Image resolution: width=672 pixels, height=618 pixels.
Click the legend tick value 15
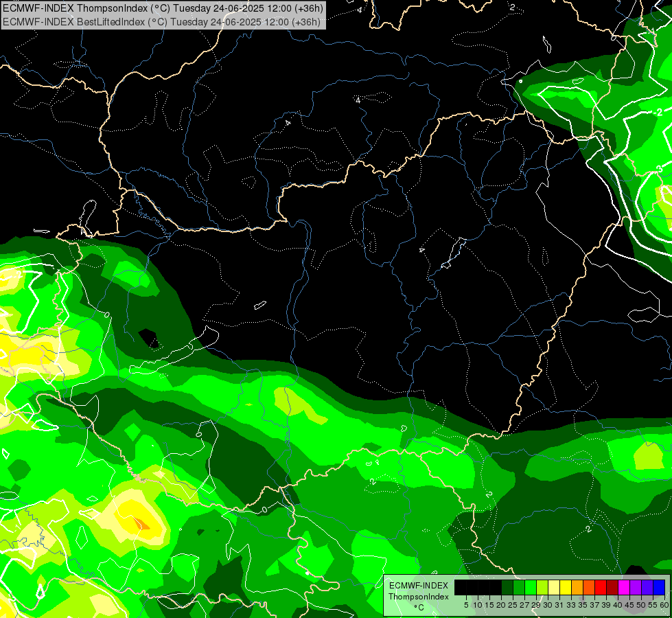[x=489, y=605]
